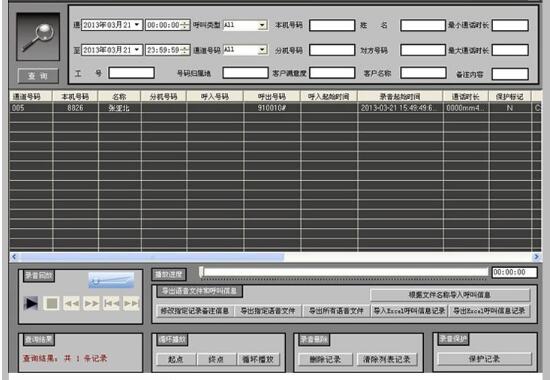The image size is (551, 380).
Task: Sort by 通话时长 column header
Action: coord(466,96)
